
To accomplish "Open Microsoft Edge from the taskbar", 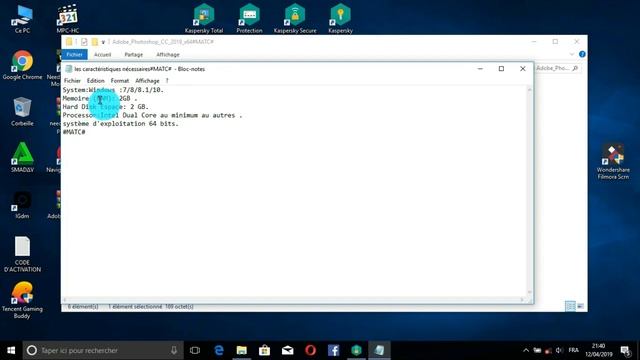I will click(219, 350).
